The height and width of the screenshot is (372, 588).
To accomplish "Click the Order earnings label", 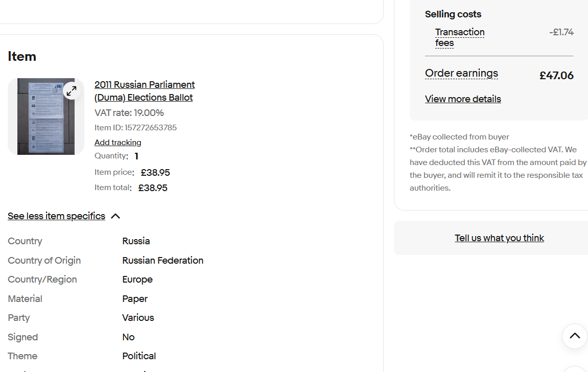I will [461, 74].
